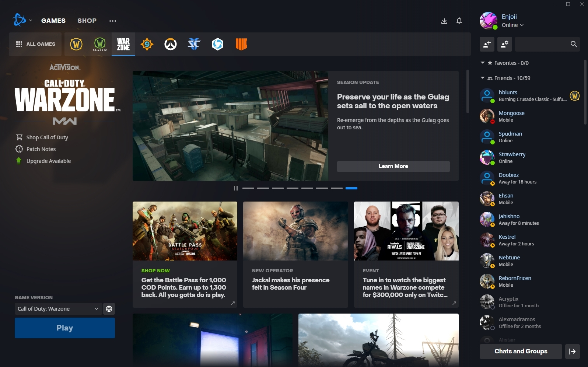Select the Warzone game tab icon

(123, 44)
